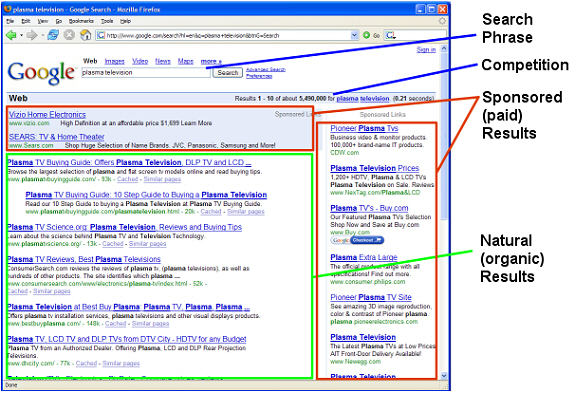The image size is (575, 393).
Task: Click the Stop loading icon
Action: click(x=69, y=35)
